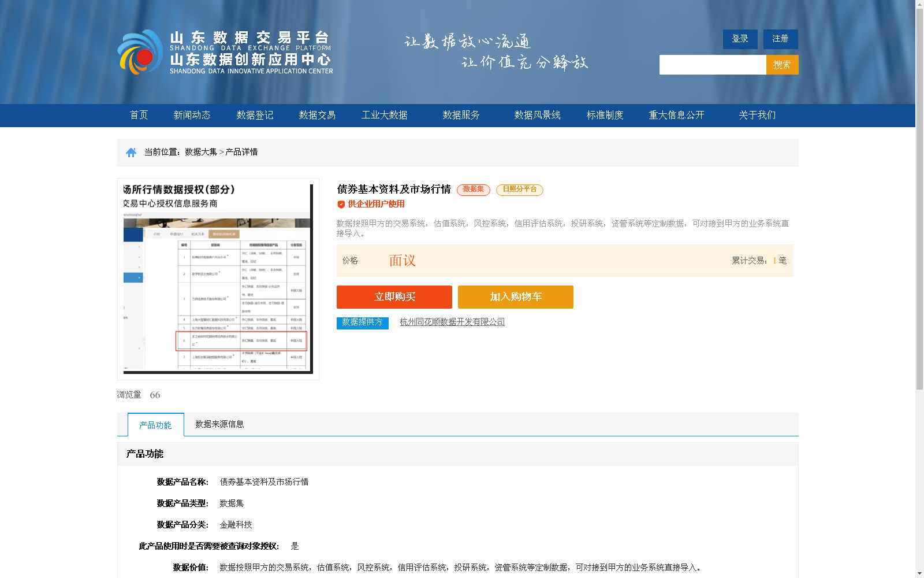Focus the search input field in header
Image resolution: width=924 pixels, height=578 pixels.
[x=713, y=65]
